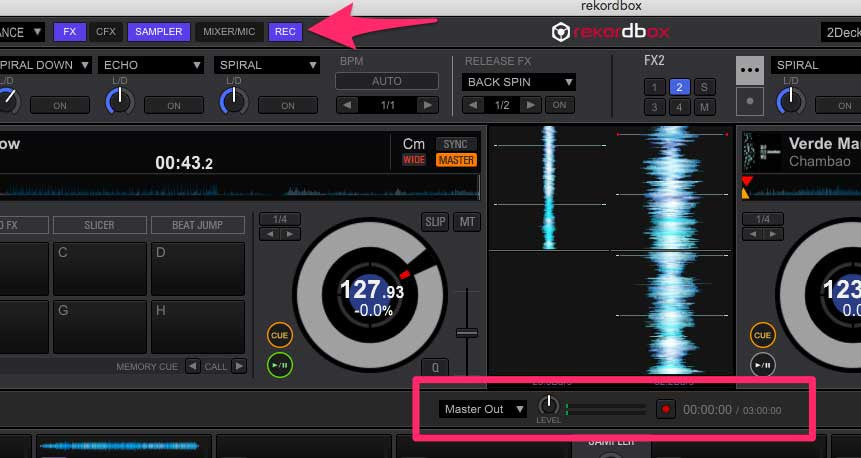Screen dimensions: 861x458
Task: Click the BPM AUTO button
Action: pos(387,81)
